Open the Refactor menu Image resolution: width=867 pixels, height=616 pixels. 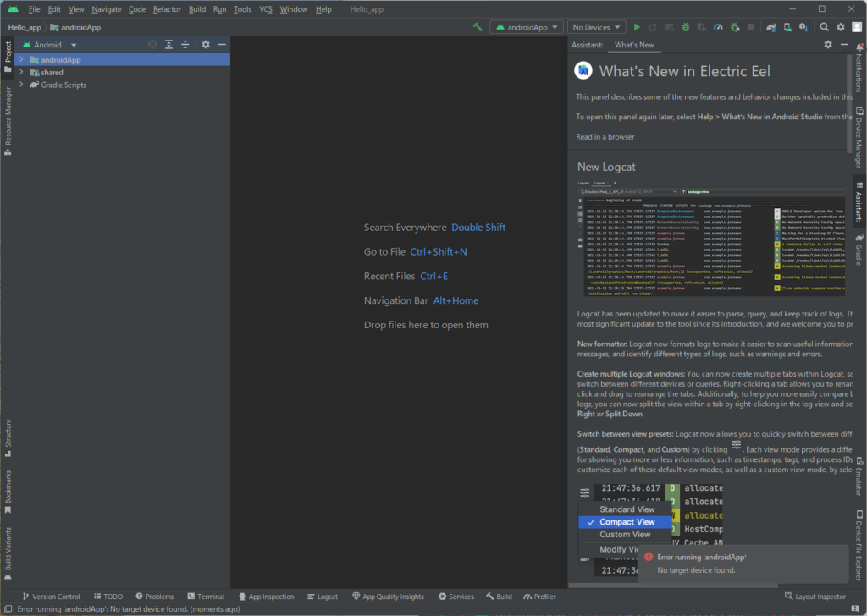tap(167, 9)
